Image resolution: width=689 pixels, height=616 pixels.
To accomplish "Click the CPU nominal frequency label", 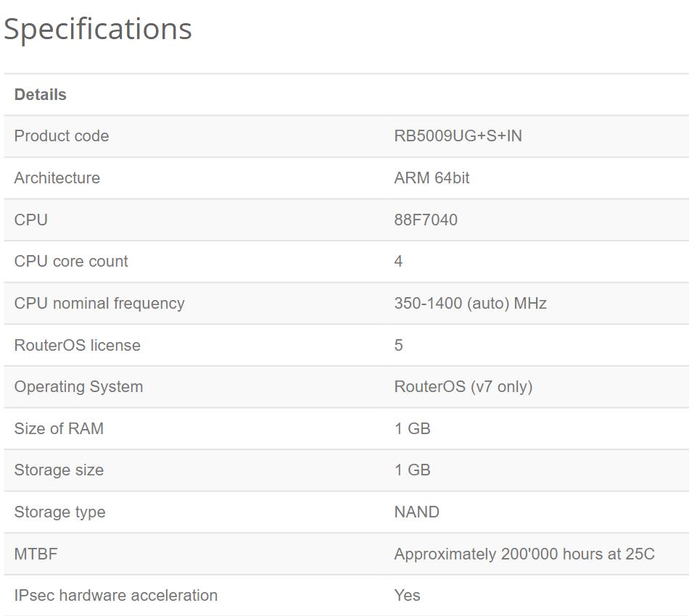I will (99, 304).
